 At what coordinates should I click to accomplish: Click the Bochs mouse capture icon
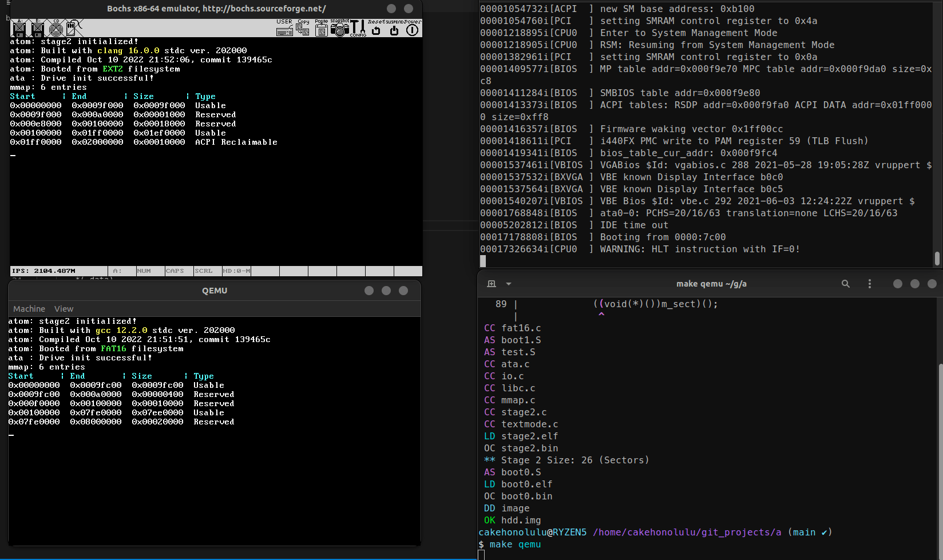tap(74, 27)
